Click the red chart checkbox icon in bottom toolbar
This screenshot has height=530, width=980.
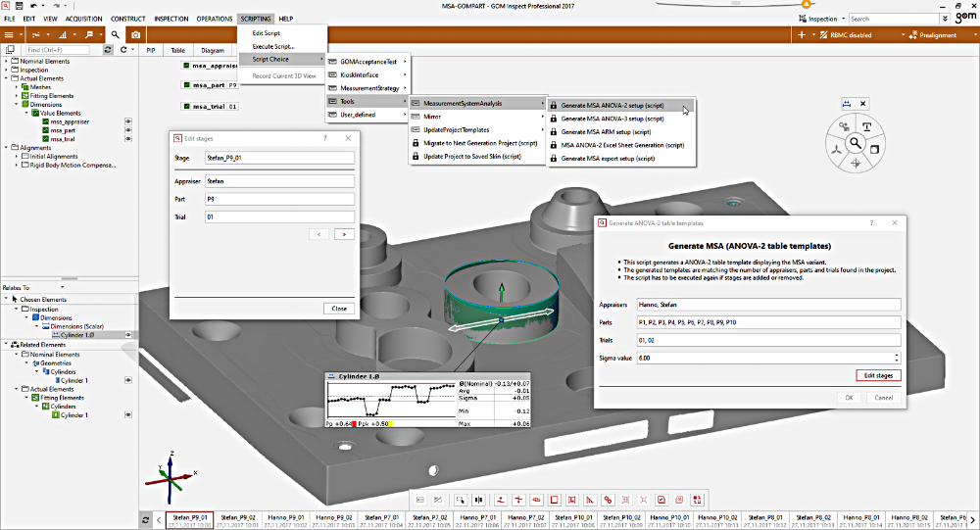[x=661, y=500]
